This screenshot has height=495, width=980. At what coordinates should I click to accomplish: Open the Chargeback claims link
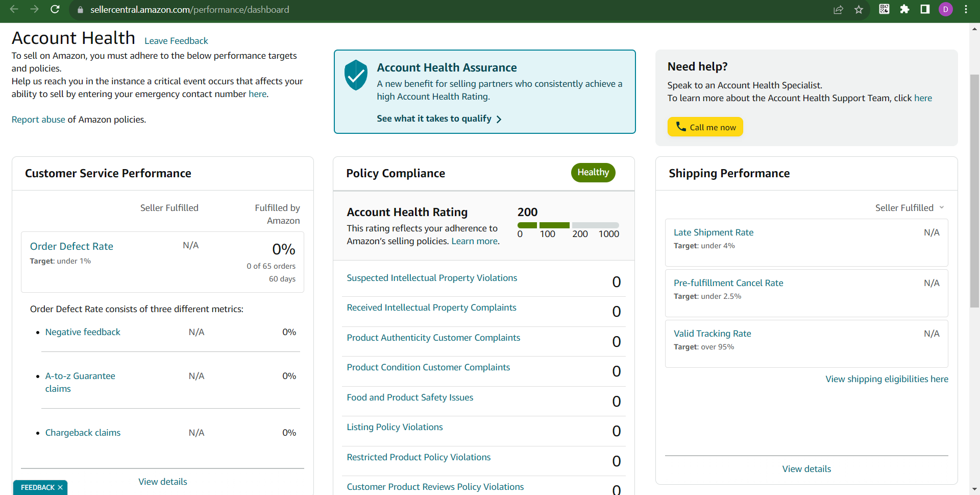(x=83, y=433)
